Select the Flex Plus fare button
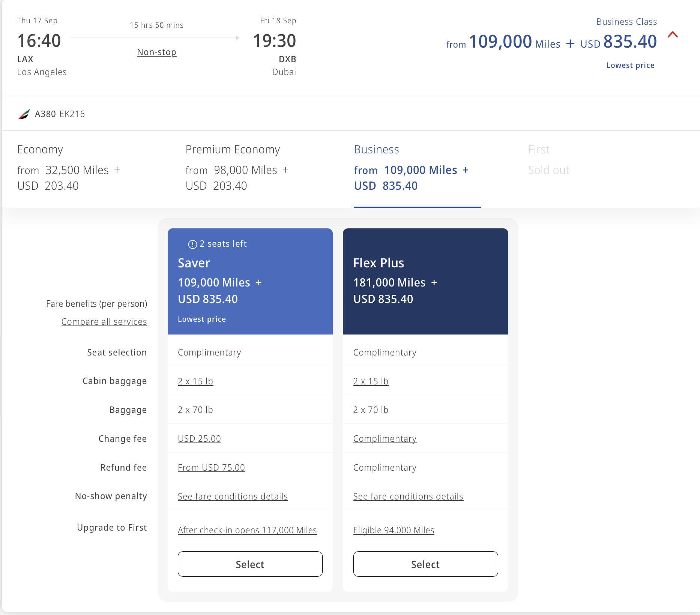This screenshot has width=700, height=615. pyautogui.click(x=425, y=564)
